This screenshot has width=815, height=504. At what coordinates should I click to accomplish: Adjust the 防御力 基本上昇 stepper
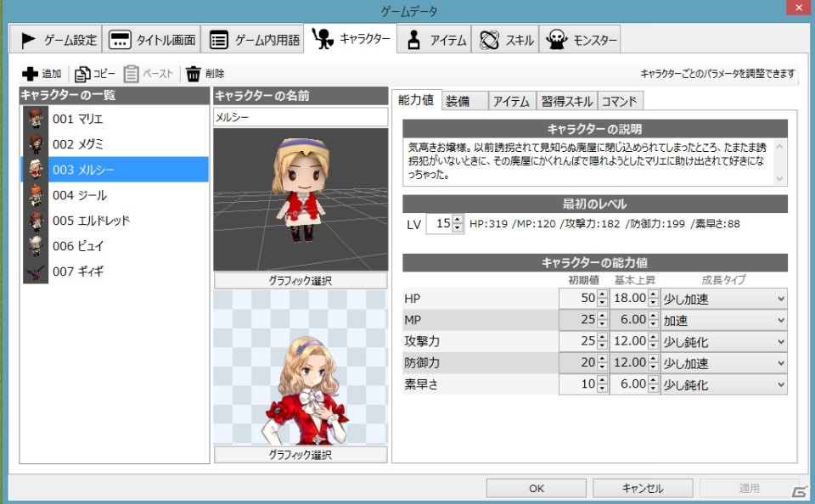tap(653, 362)
